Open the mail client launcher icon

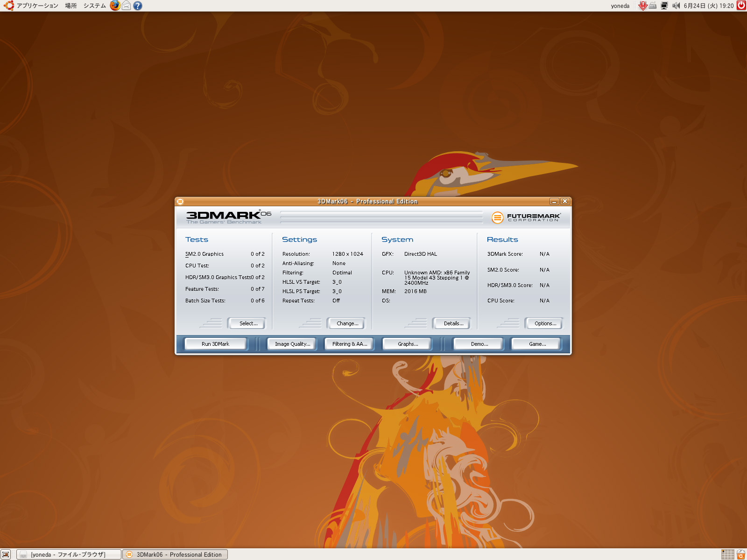126,6
